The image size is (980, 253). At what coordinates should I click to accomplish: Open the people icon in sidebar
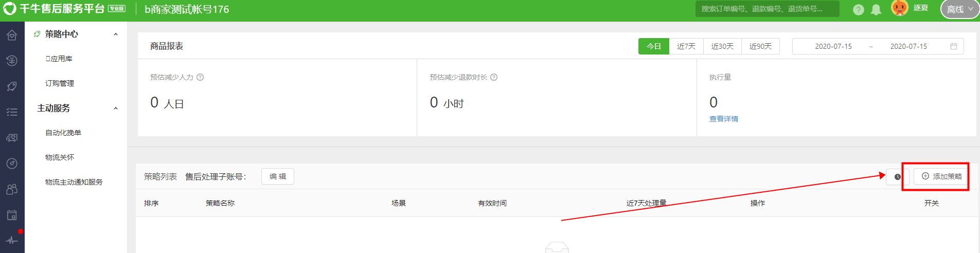coord(12,189)
